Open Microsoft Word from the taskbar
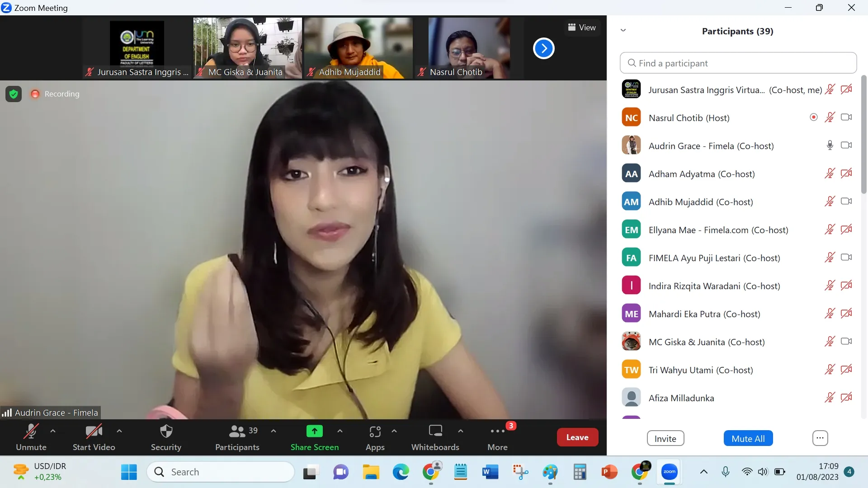The image size is (868, 488). pos(490,472)
